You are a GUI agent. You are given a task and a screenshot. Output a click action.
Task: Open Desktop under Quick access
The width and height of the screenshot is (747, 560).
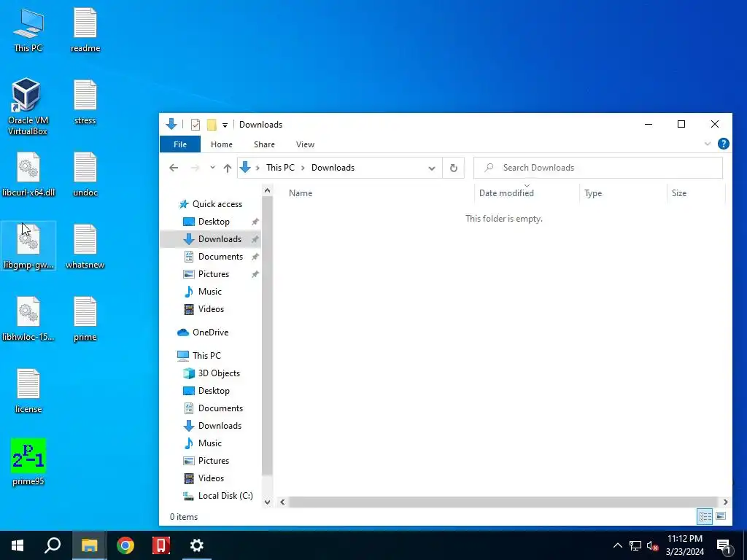214,222
